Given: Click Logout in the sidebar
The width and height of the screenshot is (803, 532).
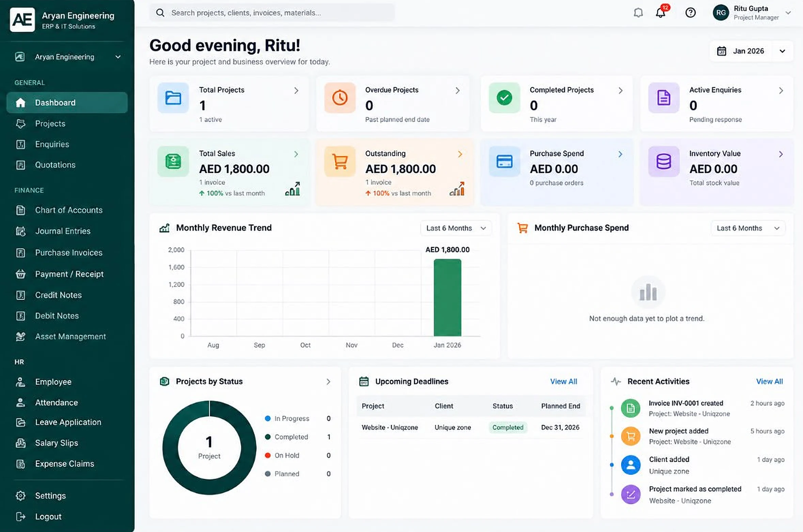Looking at the screenshot, I should pos(67,517).
